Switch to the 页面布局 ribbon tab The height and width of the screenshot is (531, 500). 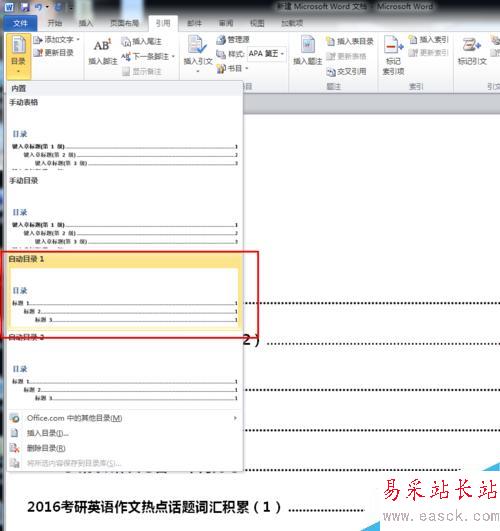click(125, 23)
